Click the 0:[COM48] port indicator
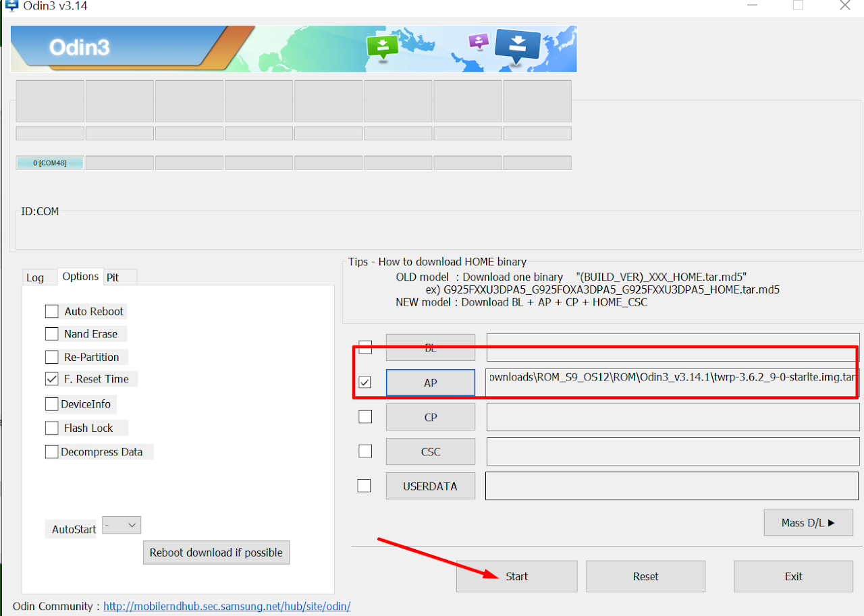This screenshot has width=864, height=616. (50, 163)
